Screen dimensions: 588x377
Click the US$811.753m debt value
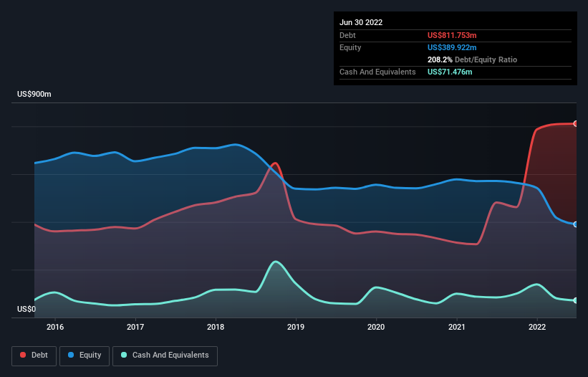click(x=452, y=35)
